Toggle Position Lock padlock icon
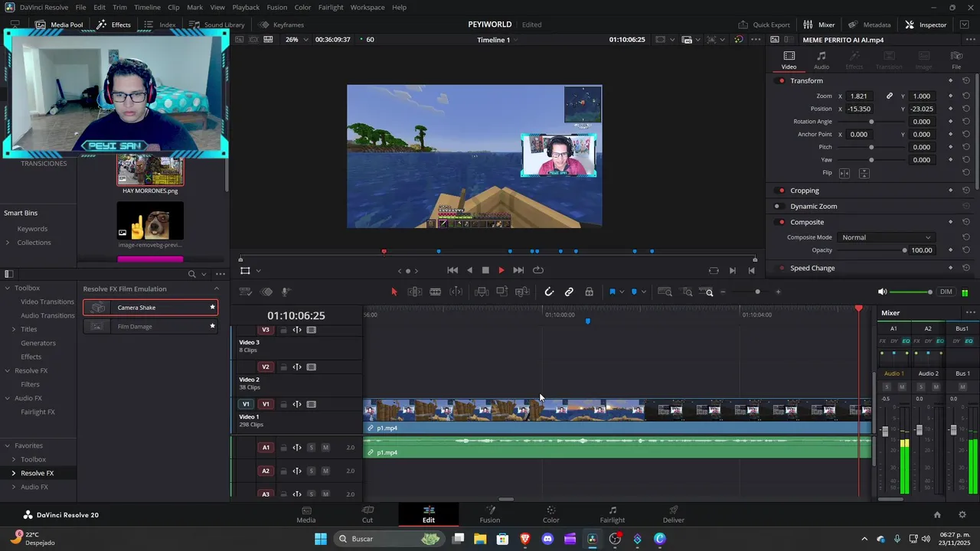Screen dimensions: 980x551 point(589,292)
